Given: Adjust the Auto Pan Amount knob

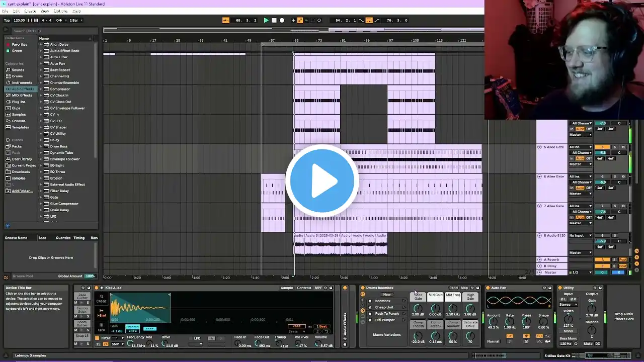Looking at the screenshot, I should pos(494,321).
